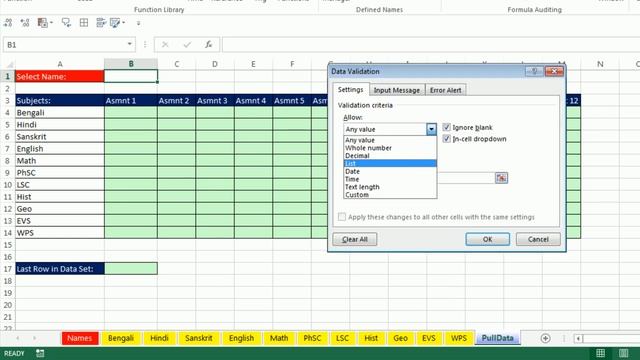Switch to Page Layout view icon
Image resolution: width=640 pixels, height=360 pixels.
point(623,353)
